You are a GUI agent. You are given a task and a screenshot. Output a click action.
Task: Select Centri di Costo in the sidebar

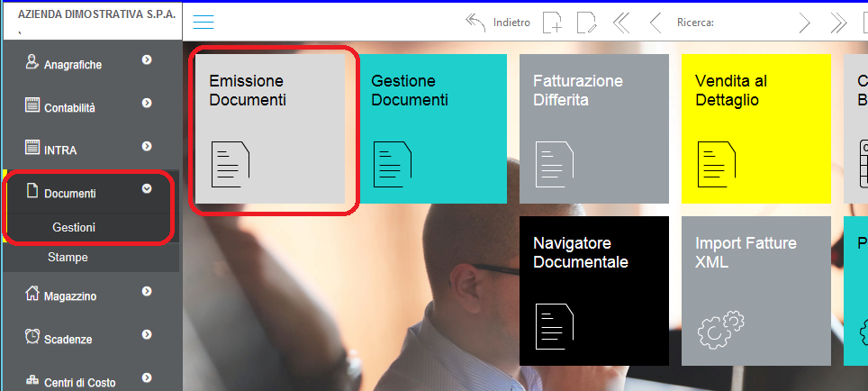point(80,383)
